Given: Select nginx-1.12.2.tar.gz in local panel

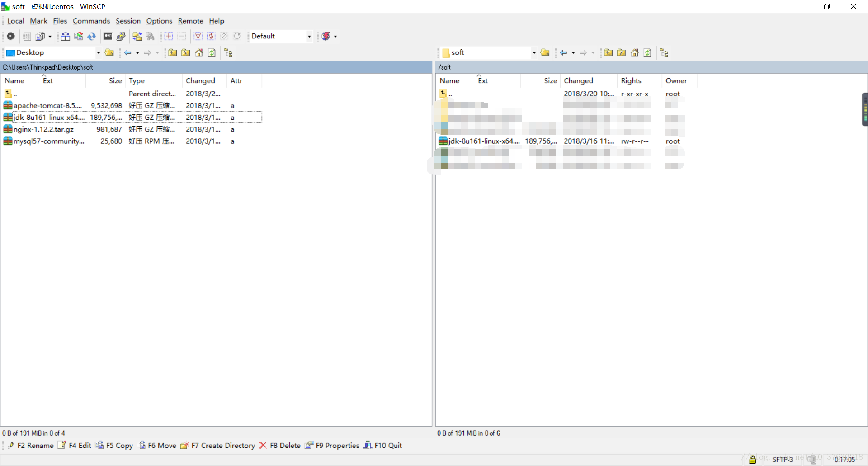Looking at the screenshot, I should 132,129.
